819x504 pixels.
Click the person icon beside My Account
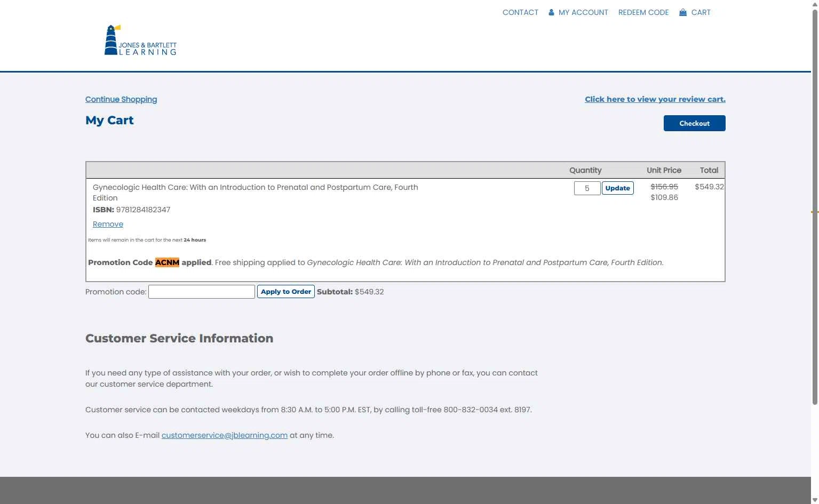pos(551,12)
